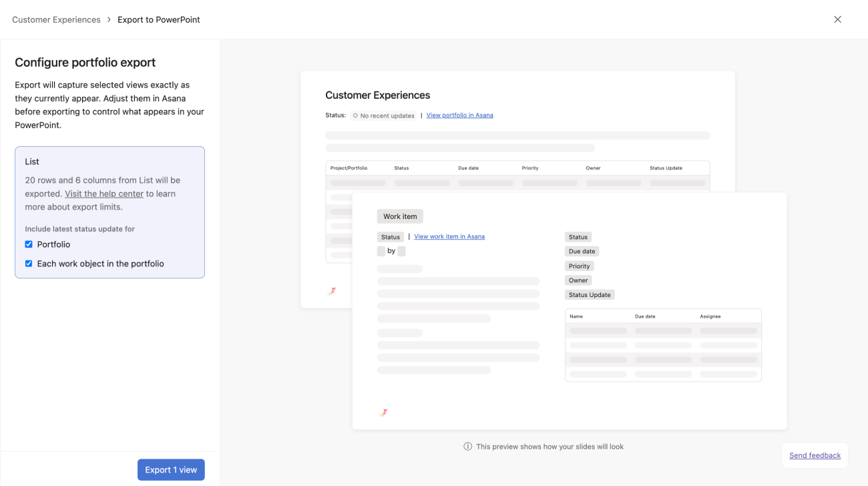
Task: Click 'Send feedback'
Action: [815, 455]
